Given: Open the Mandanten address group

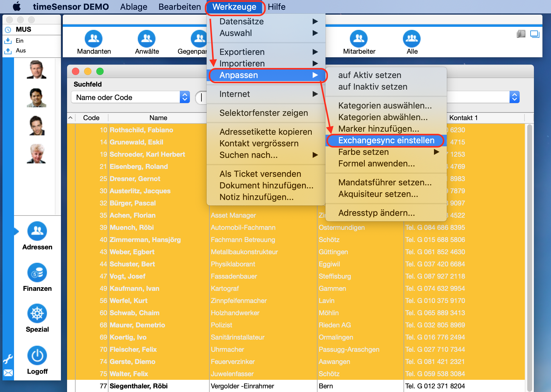Looking at the screenshot, I should 94,42.
